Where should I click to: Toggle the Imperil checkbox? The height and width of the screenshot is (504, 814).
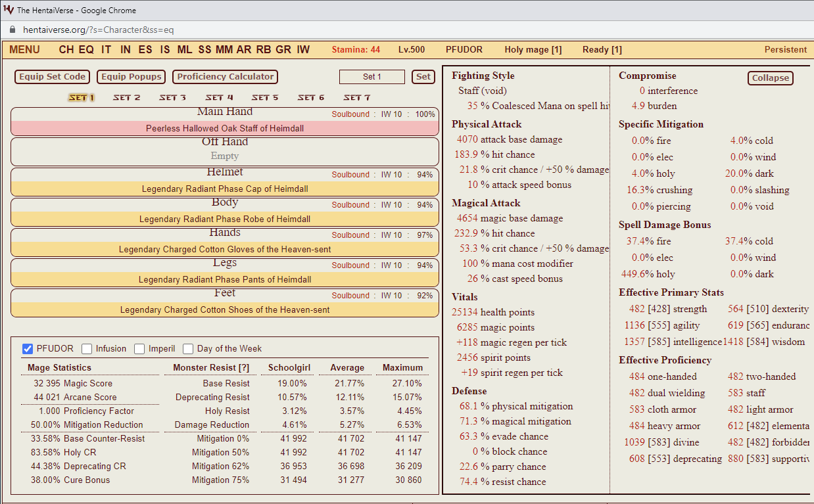[139, 349]
